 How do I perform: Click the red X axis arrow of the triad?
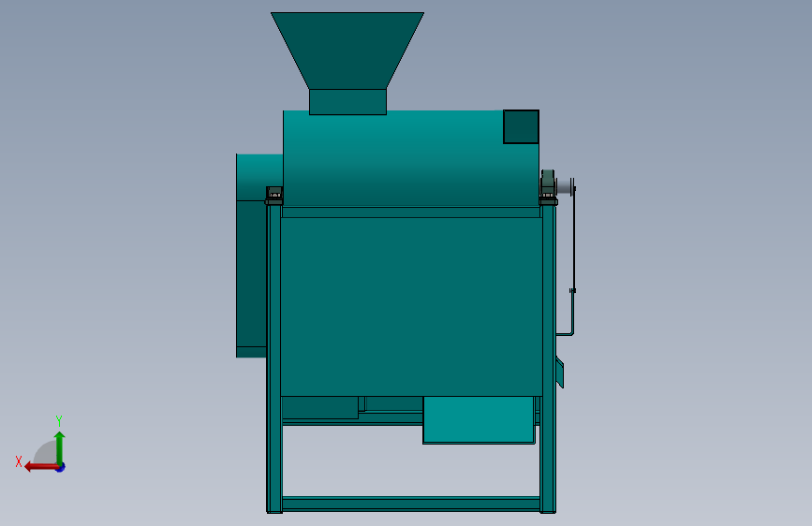[40, 467]
